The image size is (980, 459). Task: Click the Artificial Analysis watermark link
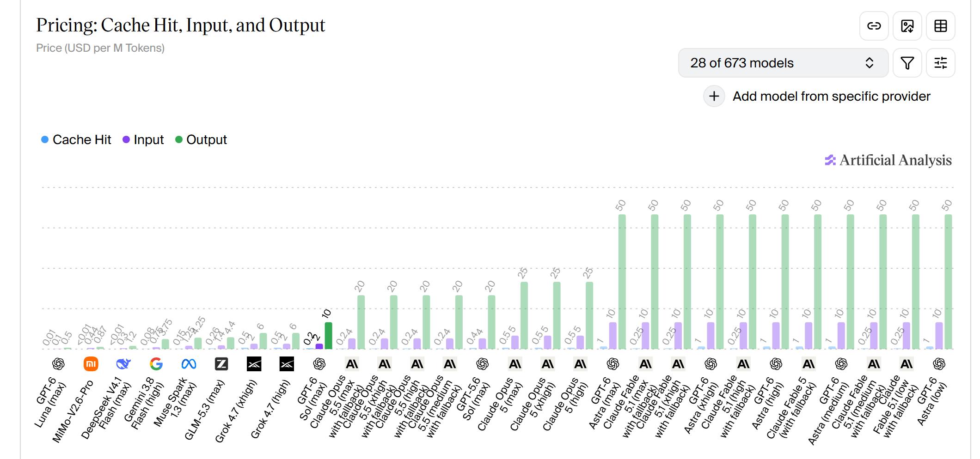click(888, 160)
